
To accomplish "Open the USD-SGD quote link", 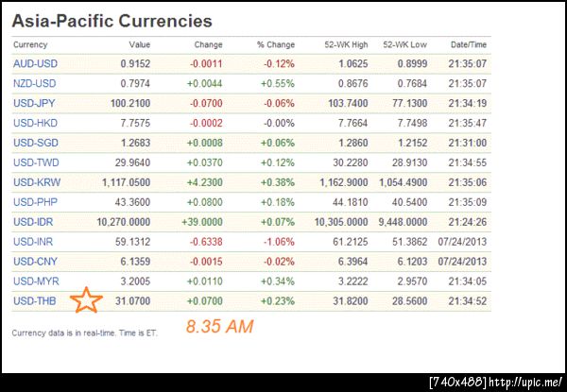I will click(x=33, y=143).
